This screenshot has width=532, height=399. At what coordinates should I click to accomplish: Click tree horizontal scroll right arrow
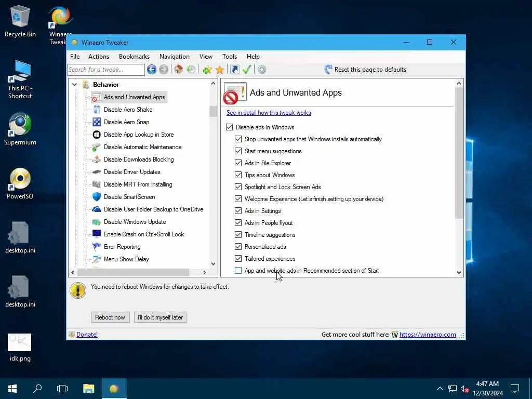(204, 272)
